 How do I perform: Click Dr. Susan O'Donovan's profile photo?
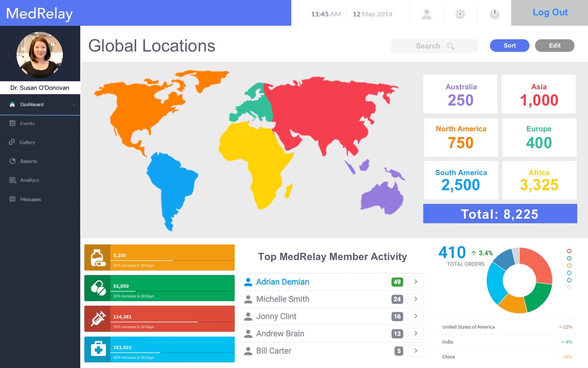[40, 55]
